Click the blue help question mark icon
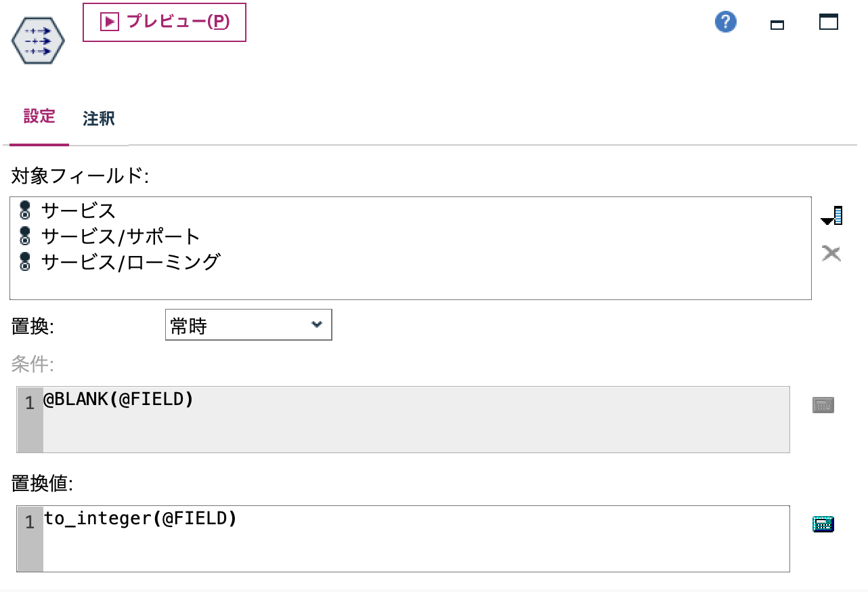The width and height of the screenshot is (868, 592). pos(725,22)
